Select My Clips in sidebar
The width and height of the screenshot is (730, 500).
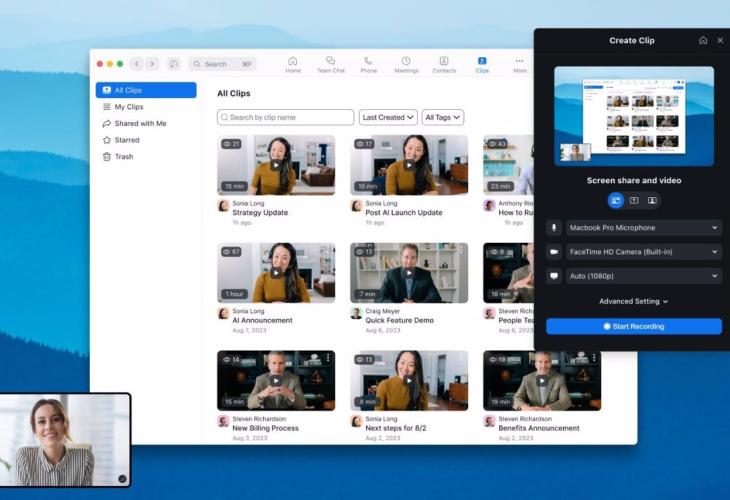(x=128, y=107)
